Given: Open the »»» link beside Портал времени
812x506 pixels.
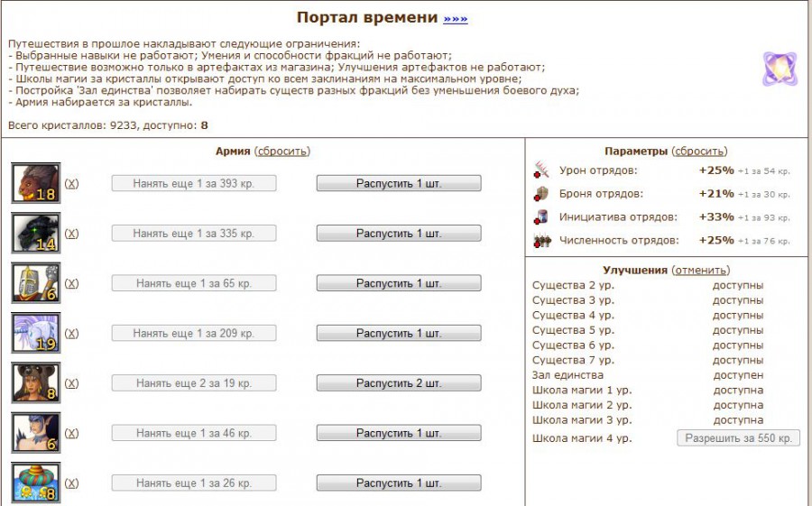Looking at the screenshot, I should 456,19.
